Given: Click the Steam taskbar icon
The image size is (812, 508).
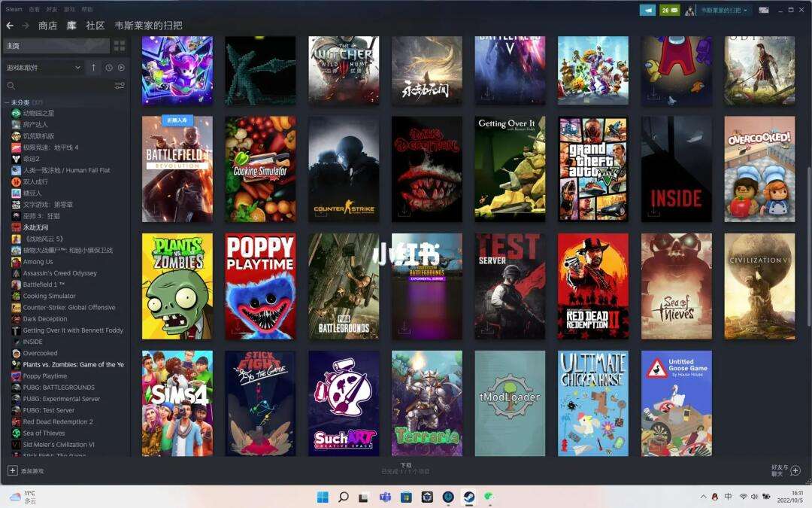Looking at the screenshot, I should (x=468, y=497).
